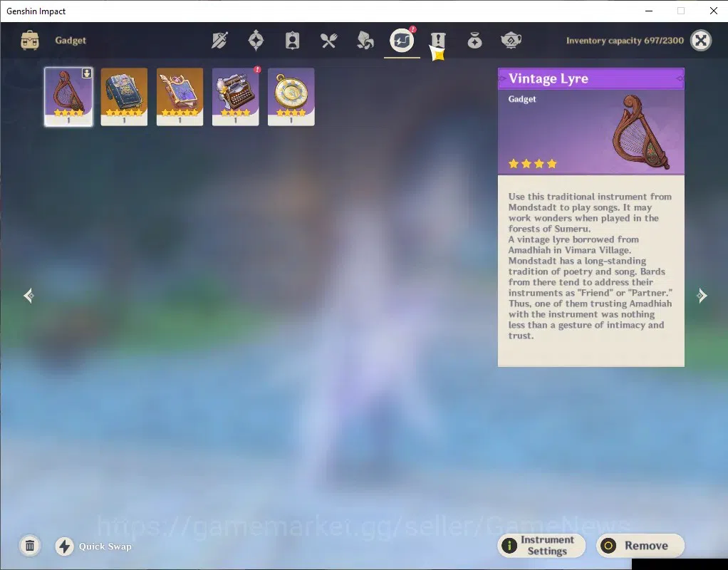The image size is (728, 570).
Task: Open Instrument Settings
Action: click(541, 545)
